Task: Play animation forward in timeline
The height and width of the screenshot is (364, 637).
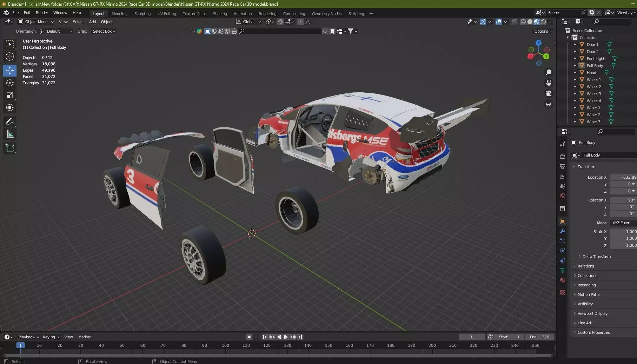Action: pos(286,337)
